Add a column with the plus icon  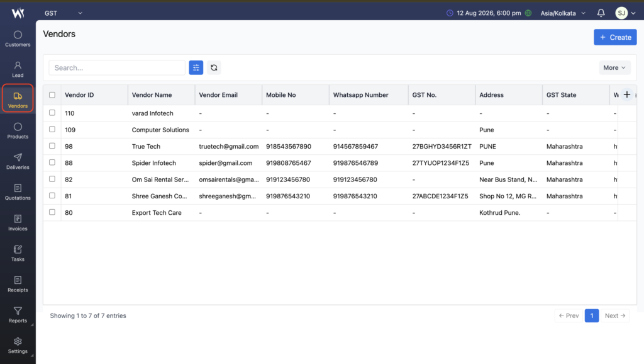[627, 94]
